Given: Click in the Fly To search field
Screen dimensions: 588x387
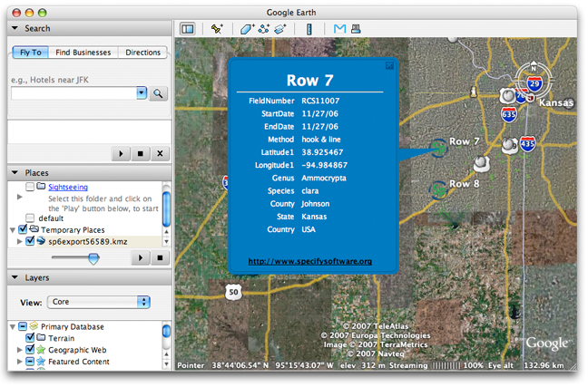Looking at the screenshot, I should [x=73, y=93].
